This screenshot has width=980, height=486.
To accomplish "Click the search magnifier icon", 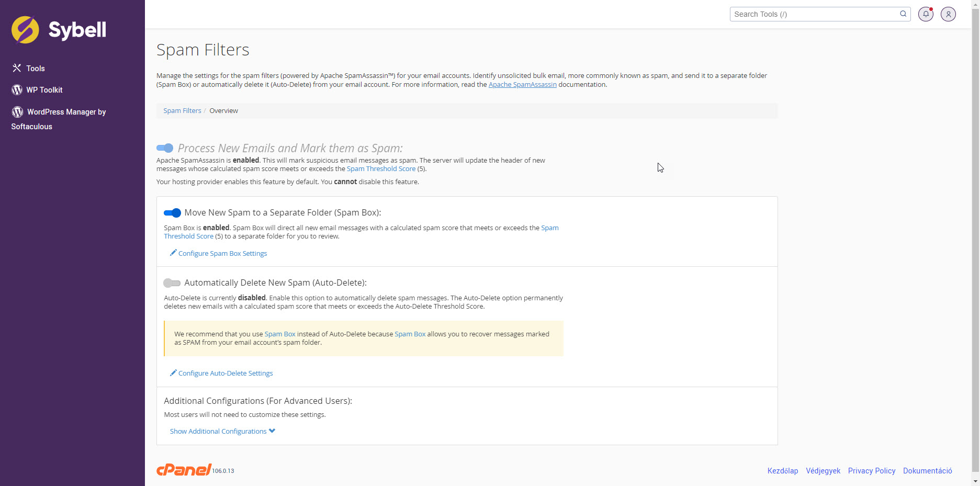I will pyautogui.click(x=903, y=14).
